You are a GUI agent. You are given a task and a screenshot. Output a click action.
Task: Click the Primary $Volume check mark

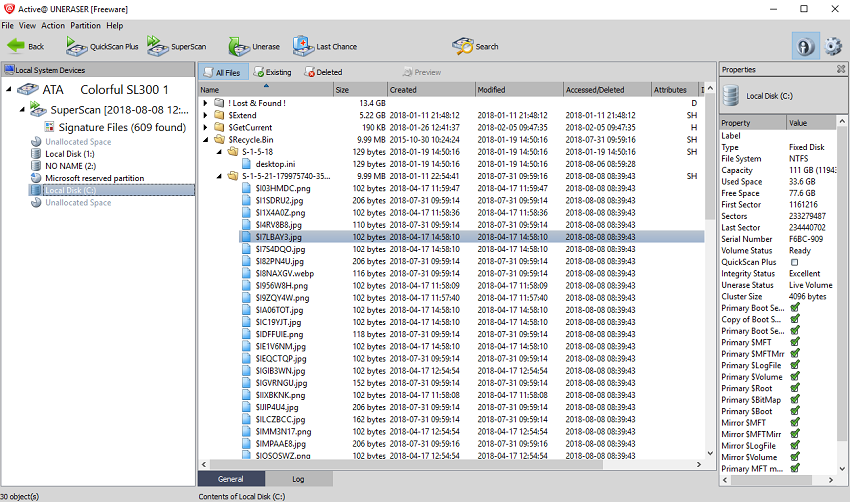click(x=795, y=376)
